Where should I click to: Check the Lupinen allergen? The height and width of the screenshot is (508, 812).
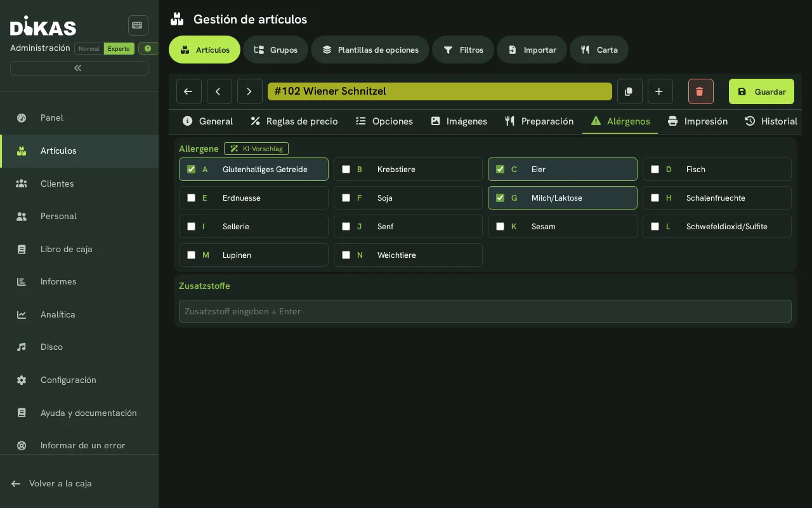191,255
